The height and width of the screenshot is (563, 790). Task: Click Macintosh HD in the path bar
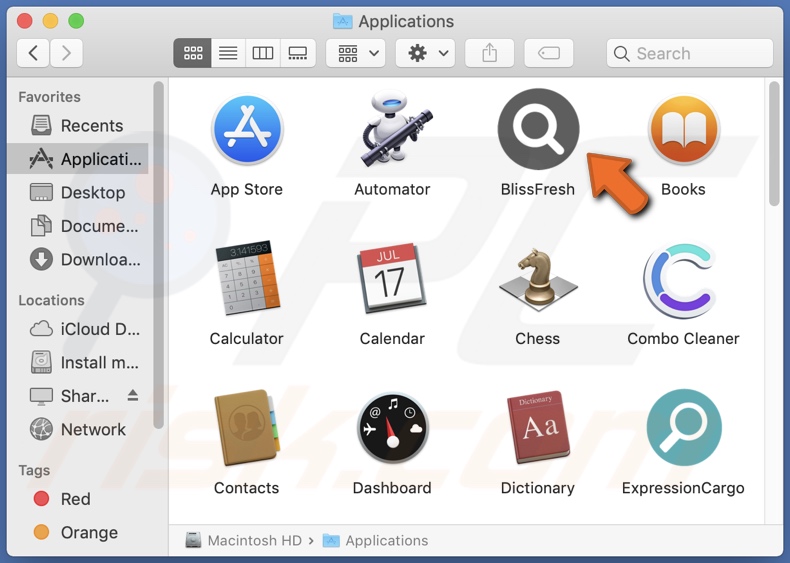[244, 541]
